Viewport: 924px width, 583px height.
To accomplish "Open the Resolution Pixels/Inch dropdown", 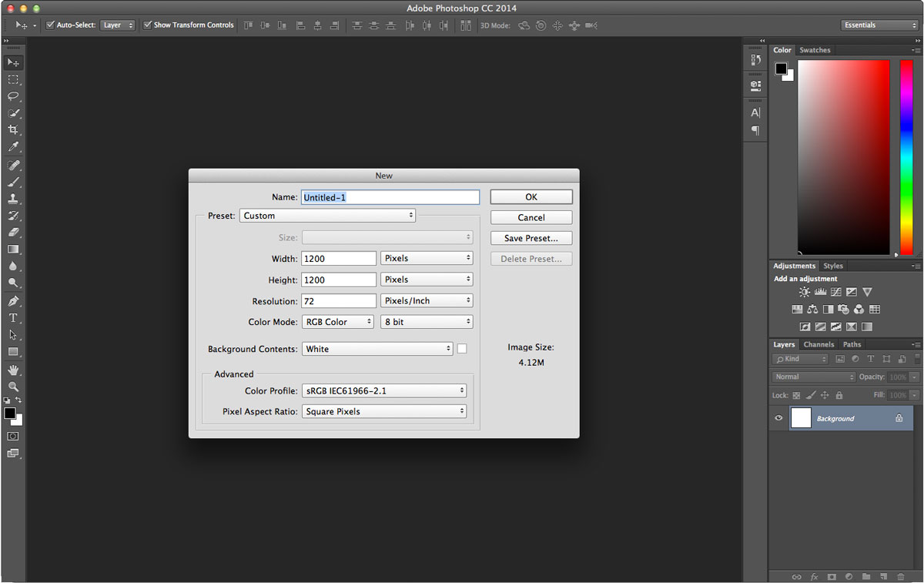I will tap(427, 301).
